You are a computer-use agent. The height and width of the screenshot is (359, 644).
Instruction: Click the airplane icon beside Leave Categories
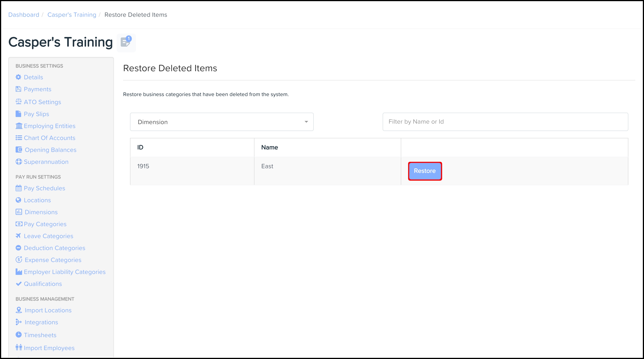pyautogui.click(x=18, y=236)
